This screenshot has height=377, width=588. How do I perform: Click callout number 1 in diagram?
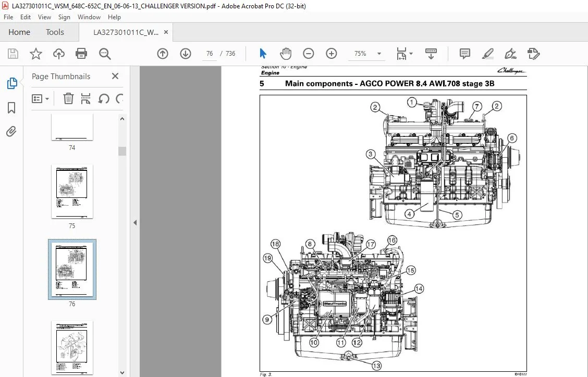pyautogui.click(x=412, y=102)
